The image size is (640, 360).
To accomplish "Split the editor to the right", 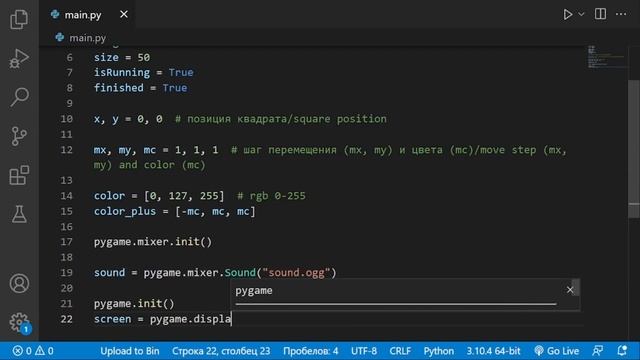I will point(600,14).
